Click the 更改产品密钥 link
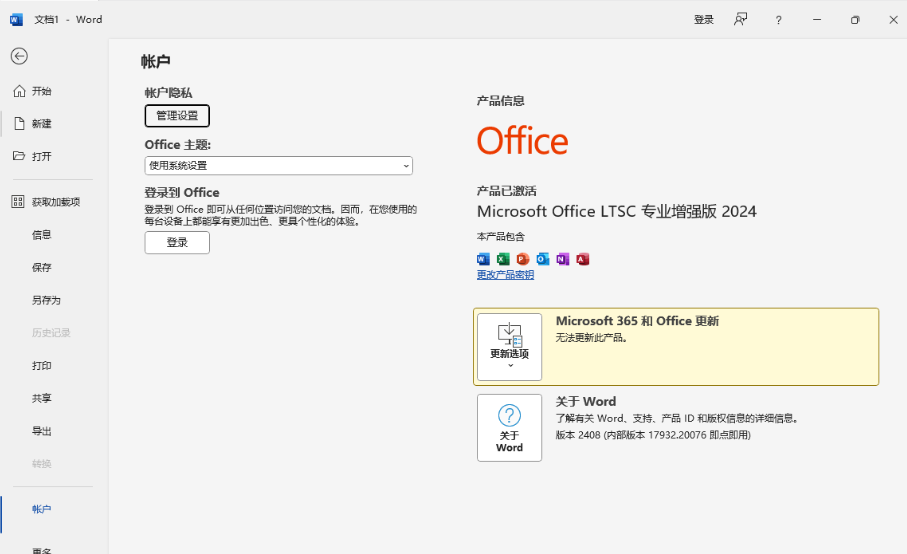Viewport: 907px width, 554px height. (505, 275)
